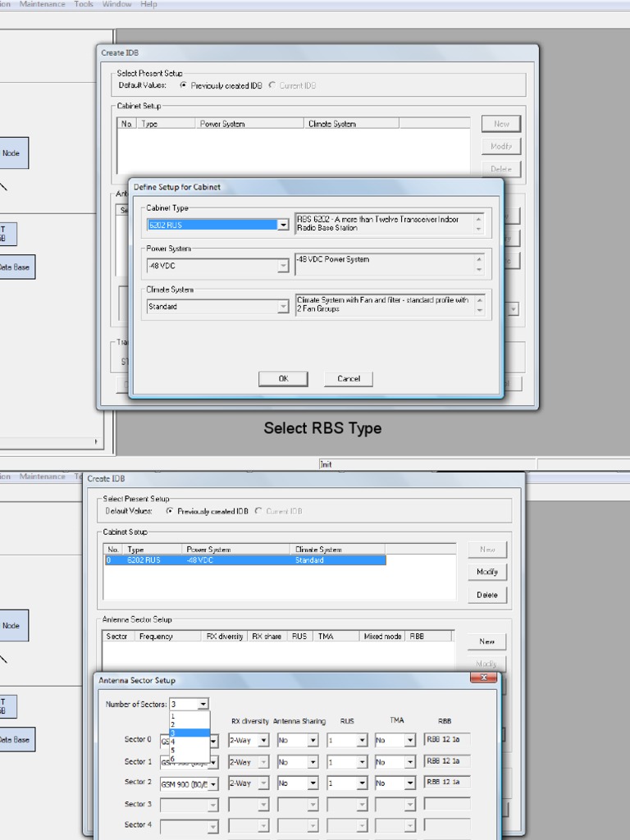Click Sector 2 RBB 12 1a field

(x=447, y=782)
